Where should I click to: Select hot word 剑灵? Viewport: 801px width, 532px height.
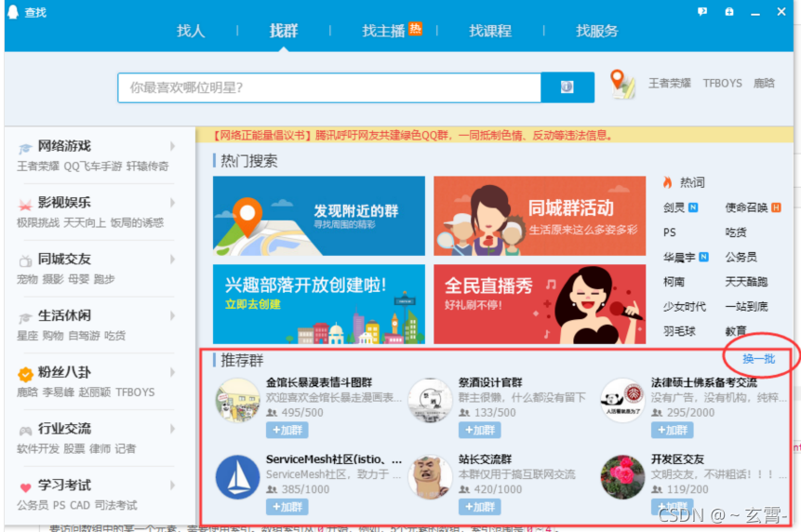click(x=674, y=207)
